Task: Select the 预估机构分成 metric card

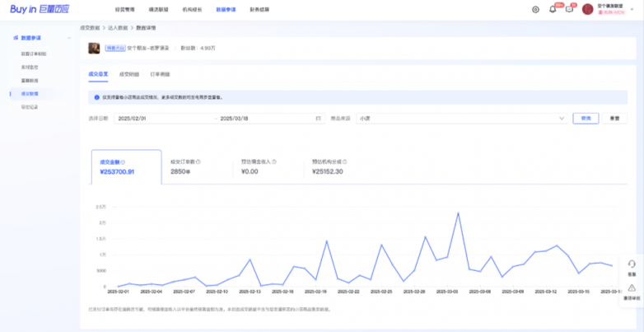Action: (x=339, y=166)
